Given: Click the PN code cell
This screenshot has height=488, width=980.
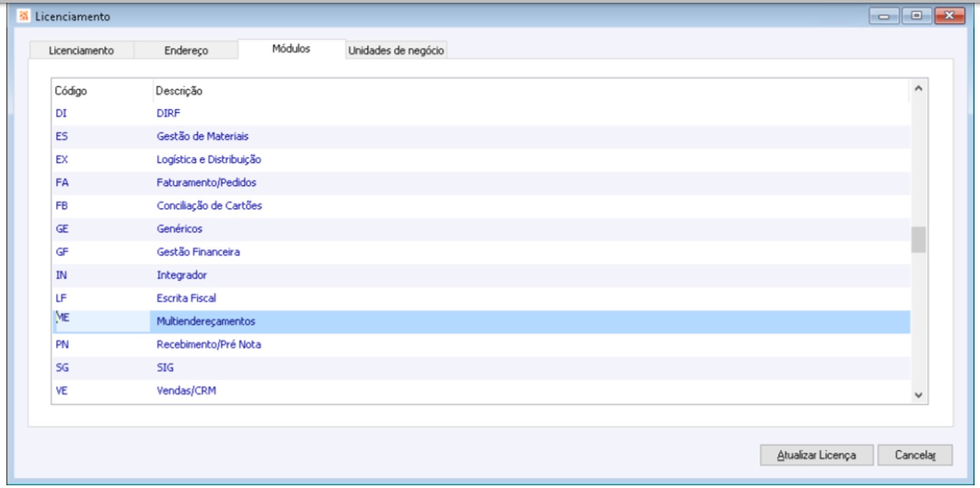Looking at the screenshot, I should click(x=101, y=345).
